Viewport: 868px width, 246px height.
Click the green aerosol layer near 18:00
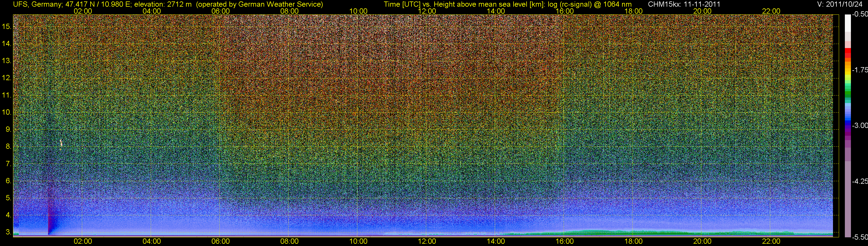click(x=633, y=232)
